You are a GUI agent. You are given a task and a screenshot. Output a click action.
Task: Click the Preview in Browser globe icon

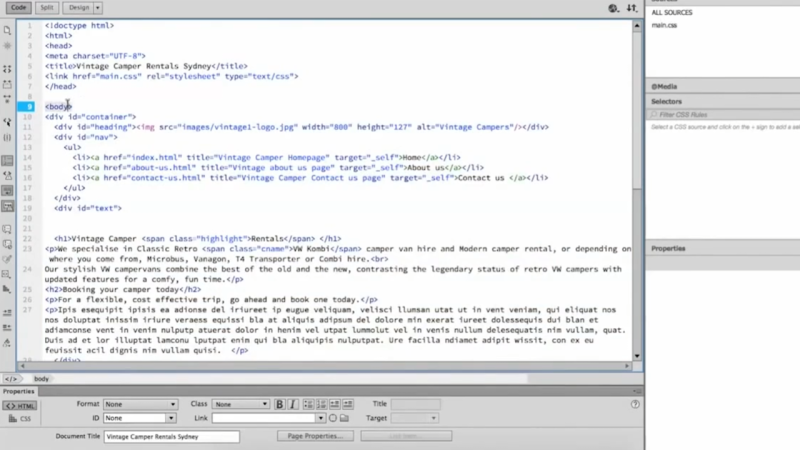point(613,8)
